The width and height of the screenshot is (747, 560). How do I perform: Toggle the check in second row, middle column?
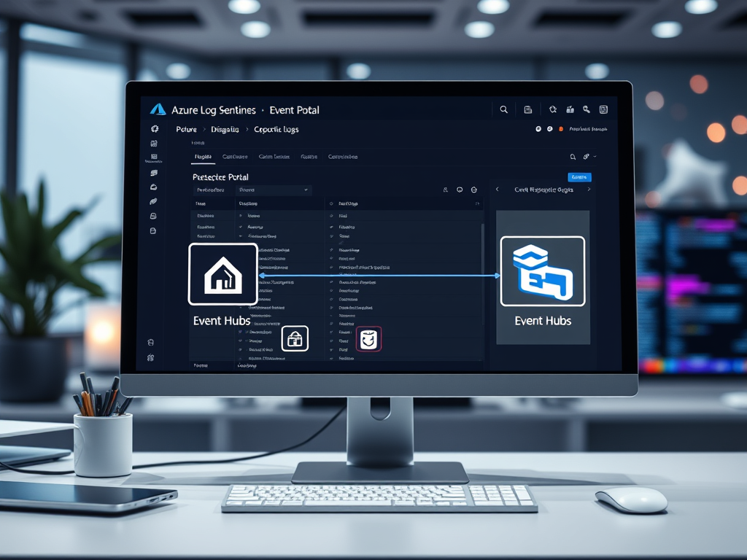pos(241,227)
